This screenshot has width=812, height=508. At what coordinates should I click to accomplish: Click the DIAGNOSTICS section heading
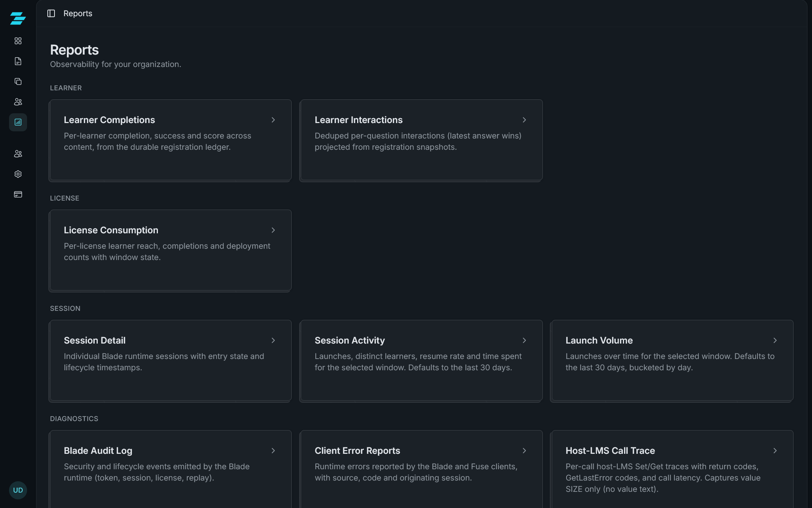click(x=74, y=419)
